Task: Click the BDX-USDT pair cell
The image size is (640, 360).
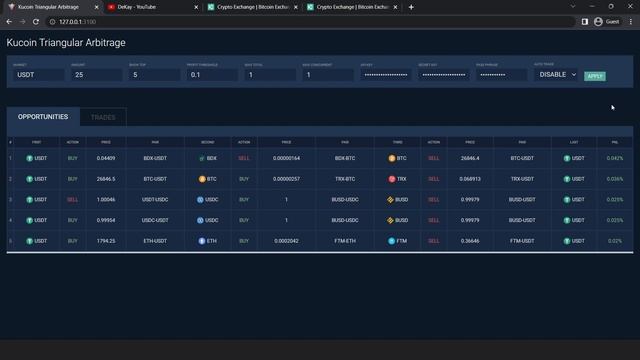Action: point(155,158)
